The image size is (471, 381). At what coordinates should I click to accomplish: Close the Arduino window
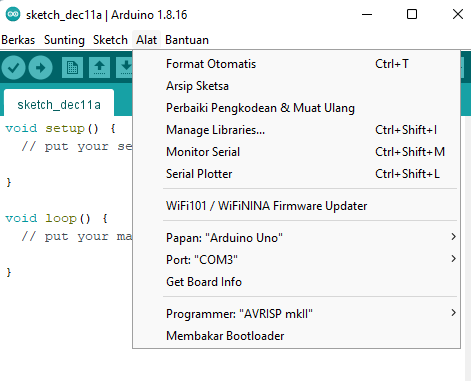click(458, 14)
